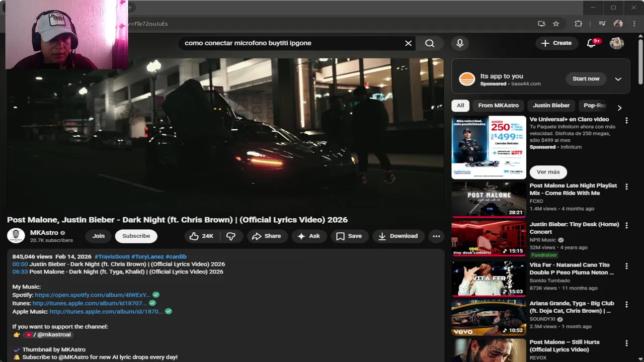Open the #cardib hashtag
Viewport: 644px width, 362px height.
[176, 256]
